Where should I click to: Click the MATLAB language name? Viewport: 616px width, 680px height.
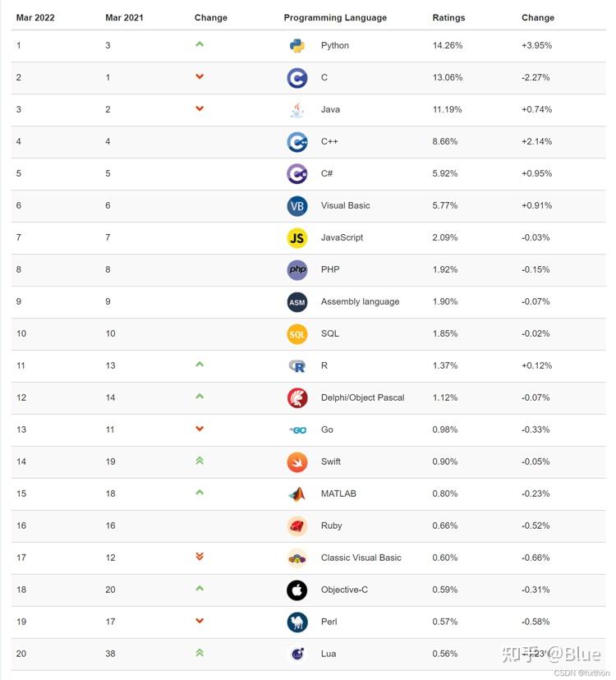pos(338,494)
